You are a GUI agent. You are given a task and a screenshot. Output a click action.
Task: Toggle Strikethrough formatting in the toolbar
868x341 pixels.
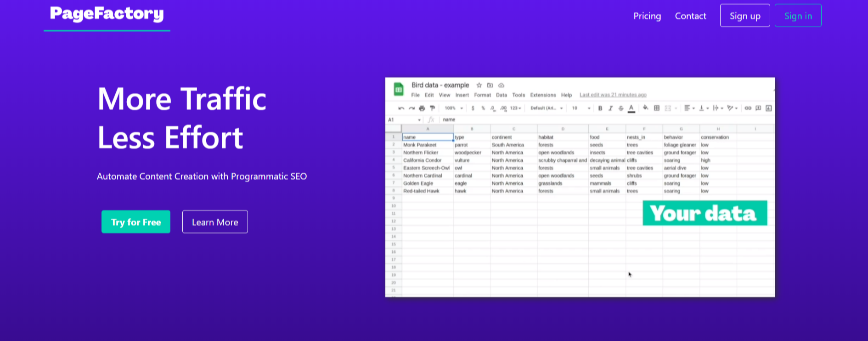(621, 108)
